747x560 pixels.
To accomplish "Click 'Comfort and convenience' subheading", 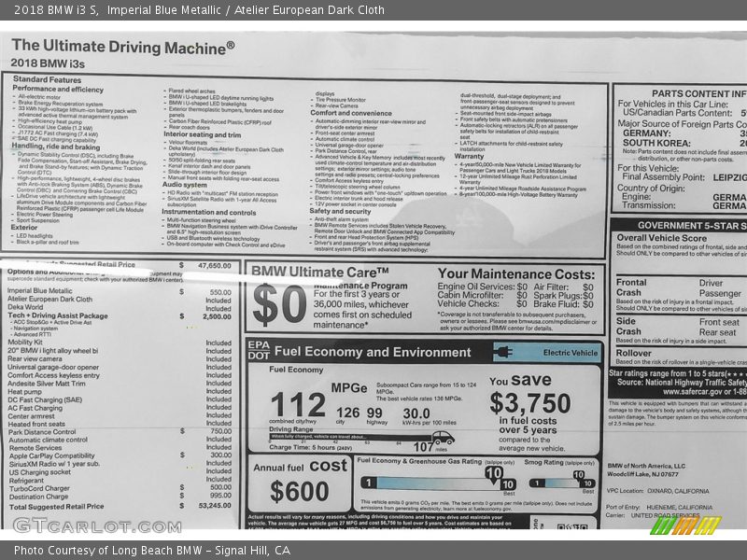I will coord(351,113).
